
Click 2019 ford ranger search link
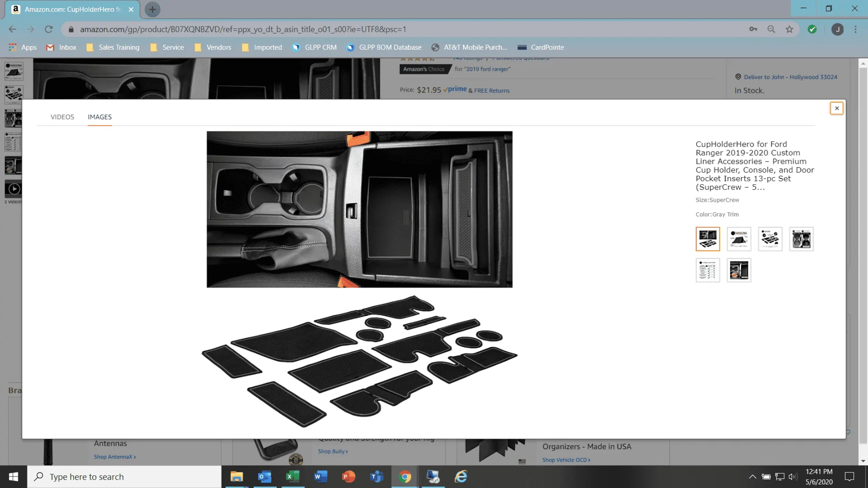coord(488,69)
